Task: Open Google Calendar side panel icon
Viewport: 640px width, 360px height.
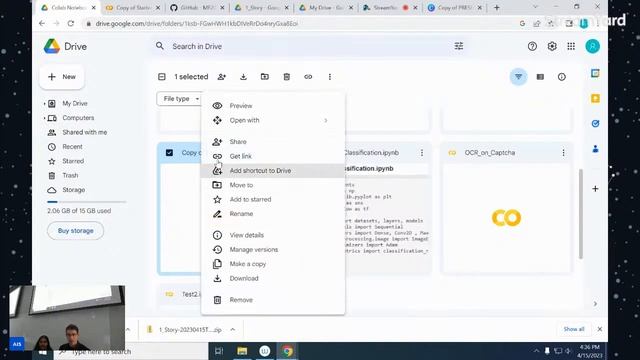Action: (595, 73)
